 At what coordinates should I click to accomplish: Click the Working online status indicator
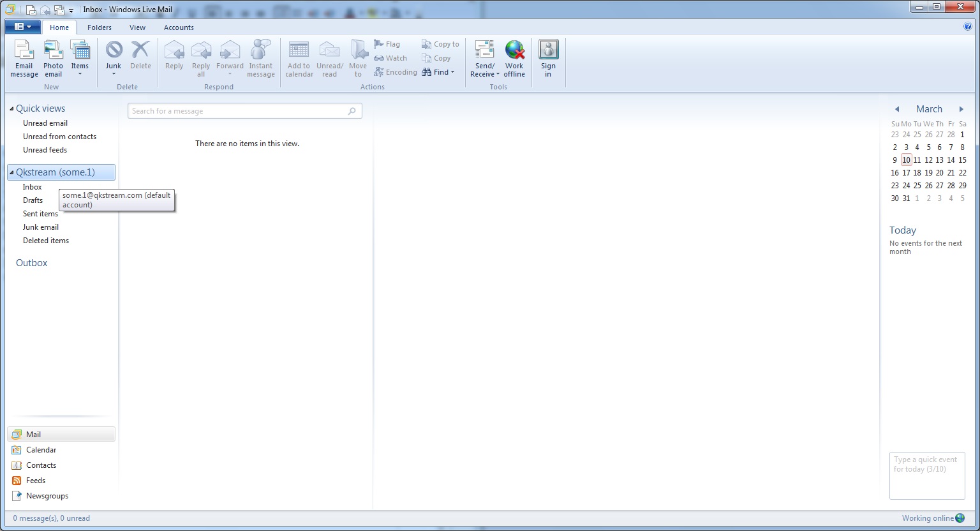(933, 518)
